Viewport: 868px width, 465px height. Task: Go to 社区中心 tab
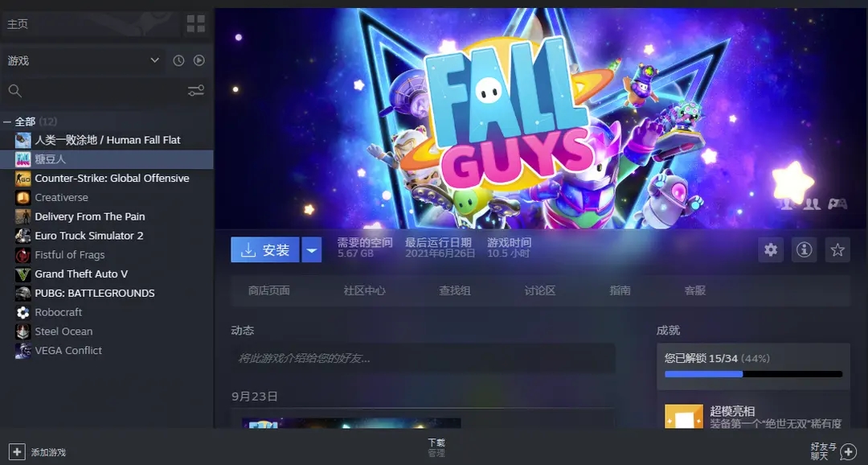click(364, 290)
